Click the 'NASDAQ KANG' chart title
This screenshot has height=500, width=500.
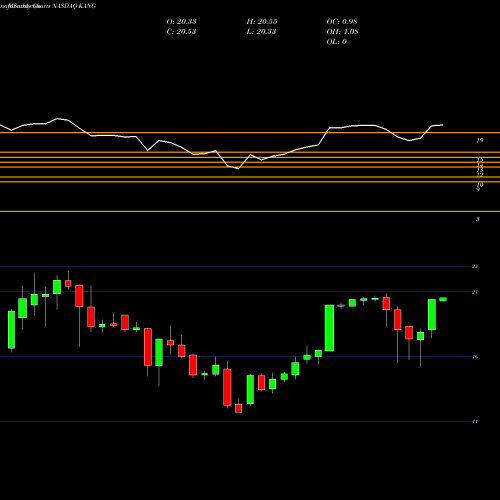click(x=74, y=6)
